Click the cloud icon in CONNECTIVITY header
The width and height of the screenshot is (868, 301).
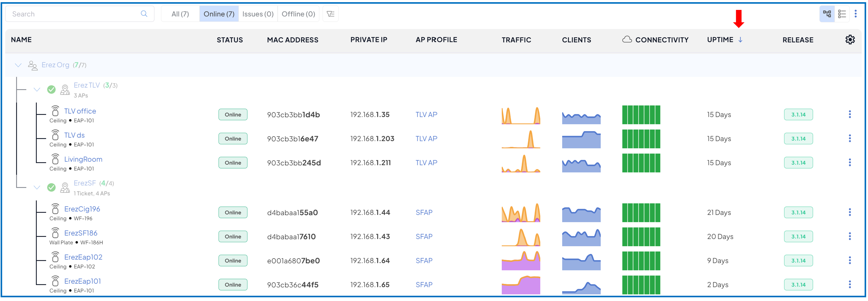[627, 39]
